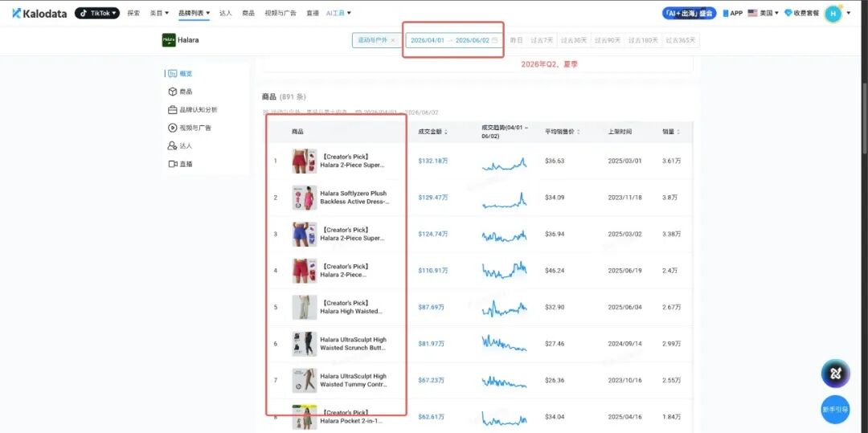
Task: Click the Halara brand logo icon
Action: (x=169, y=40)
